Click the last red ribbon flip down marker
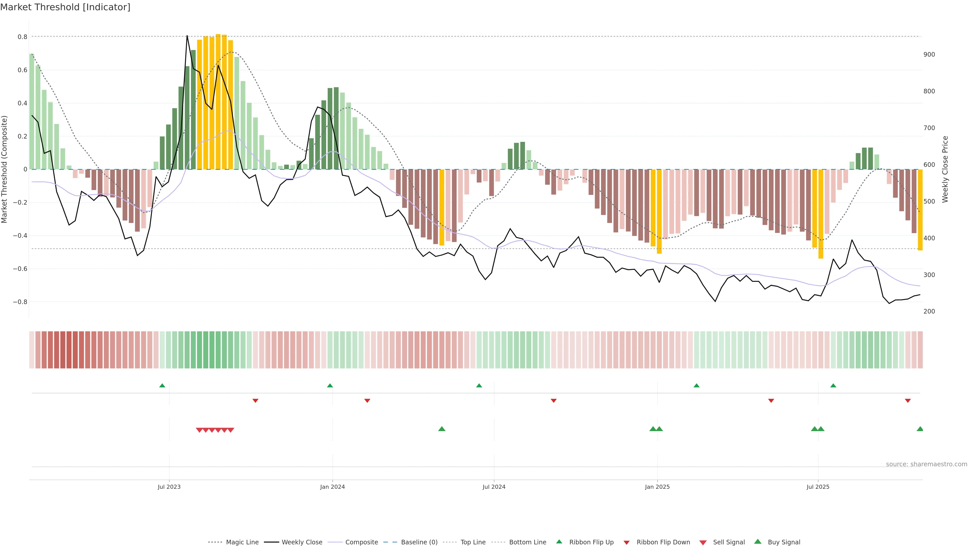This screenshot has height=551, width=980. tap(908, 400)
